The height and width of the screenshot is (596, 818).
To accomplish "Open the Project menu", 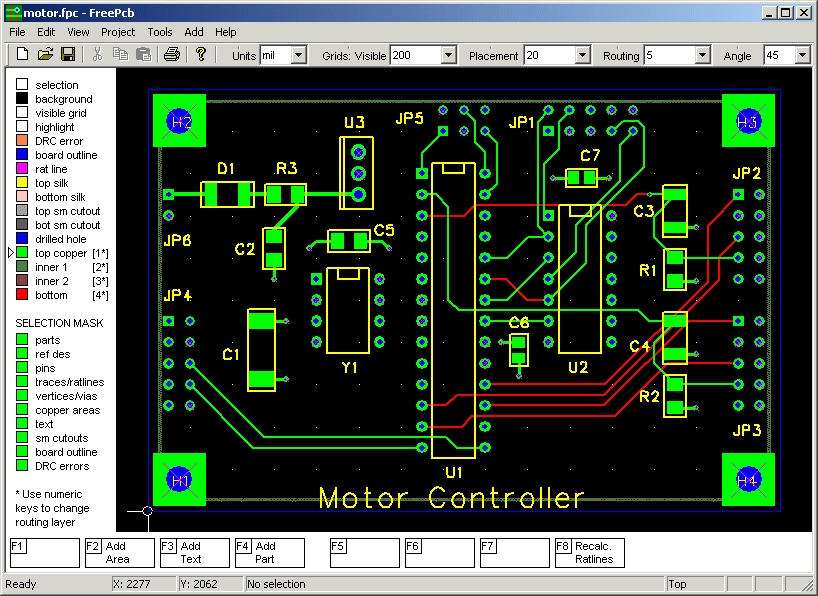I will pyautogui.click(x=118, y=32).
